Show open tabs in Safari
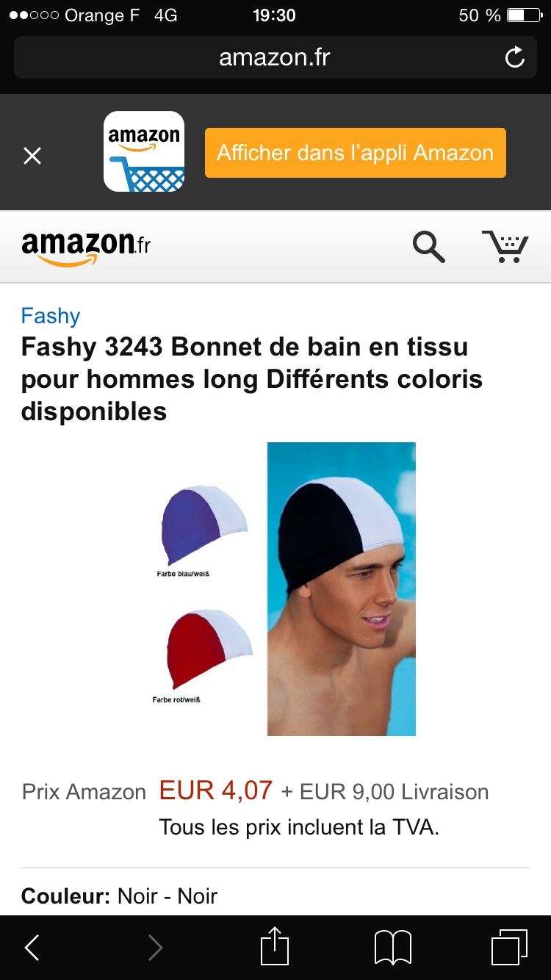The image size is (551, 980). click(509, 948)
